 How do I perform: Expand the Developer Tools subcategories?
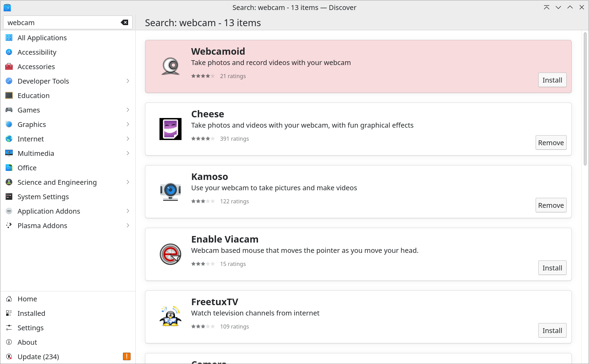click(x=128, y=81)
